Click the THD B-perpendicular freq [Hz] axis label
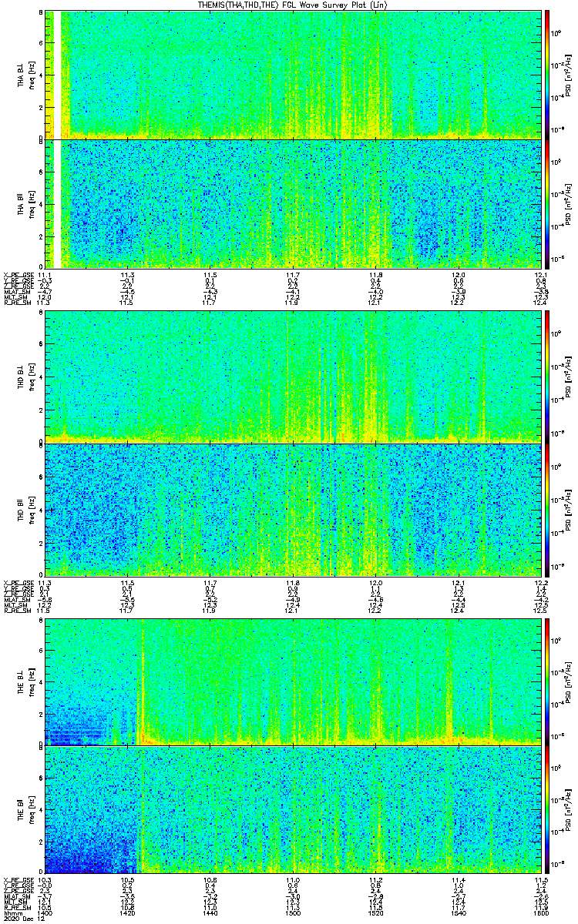The width and height of the screenshot is (578, 924). [33, 376]
